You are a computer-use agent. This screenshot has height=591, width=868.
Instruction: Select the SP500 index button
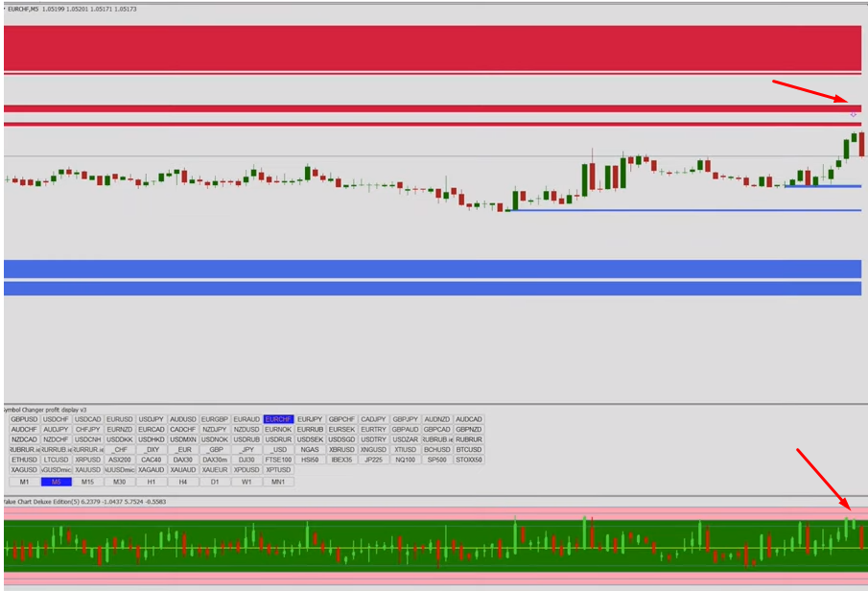[436, 460]
